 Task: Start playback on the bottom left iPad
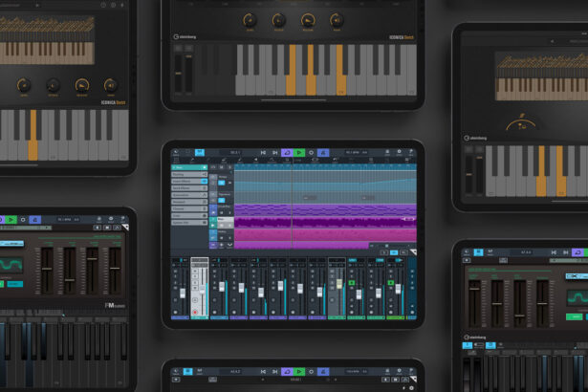[x=11, y=220]
